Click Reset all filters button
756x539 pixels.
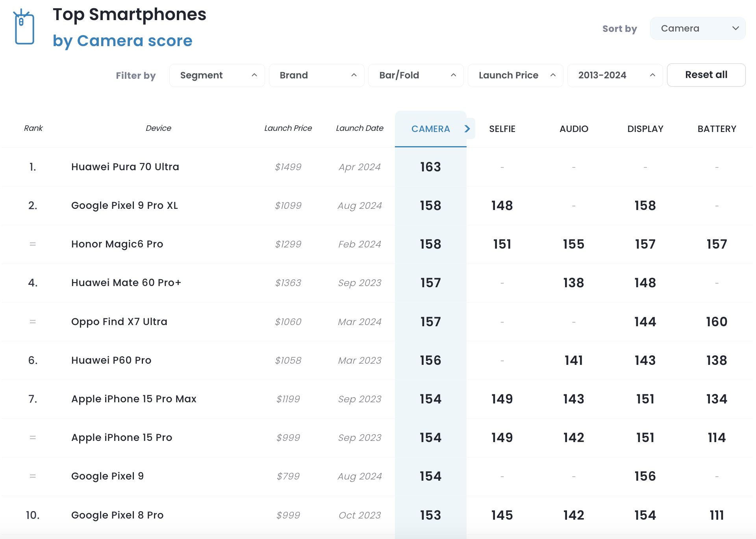click(x=705, y=74)
